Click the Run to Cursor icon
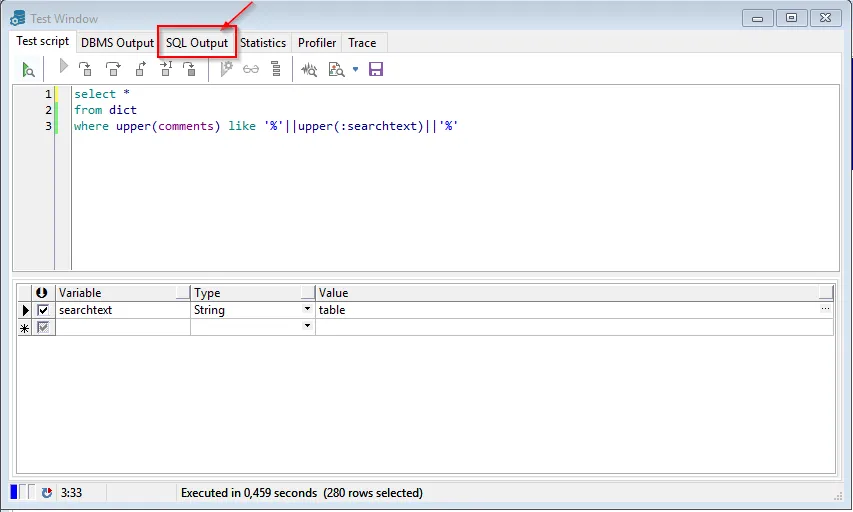 [x=165, y=69]
